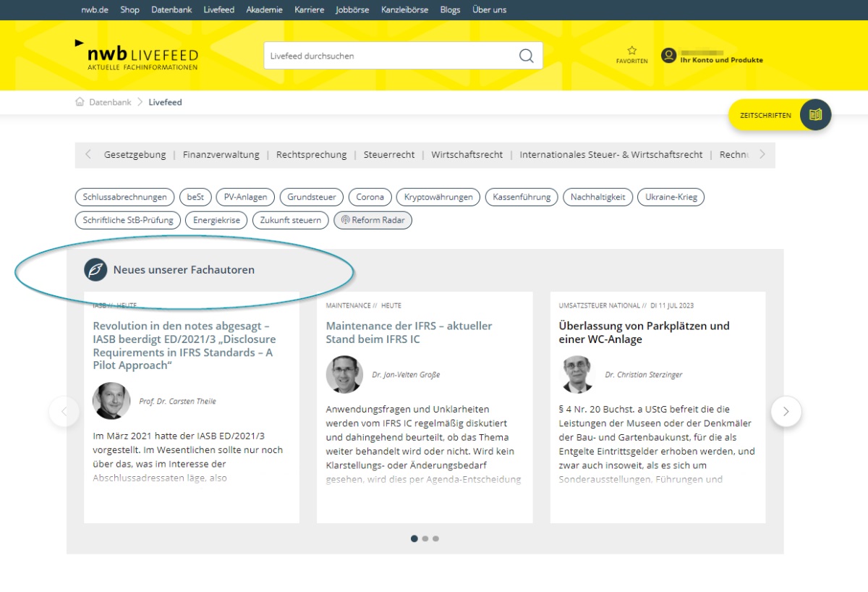Click the feather icon beside Fachautoren heading
Image resolution: width=868 pixels, height=592 pixels.
(95, 270)
